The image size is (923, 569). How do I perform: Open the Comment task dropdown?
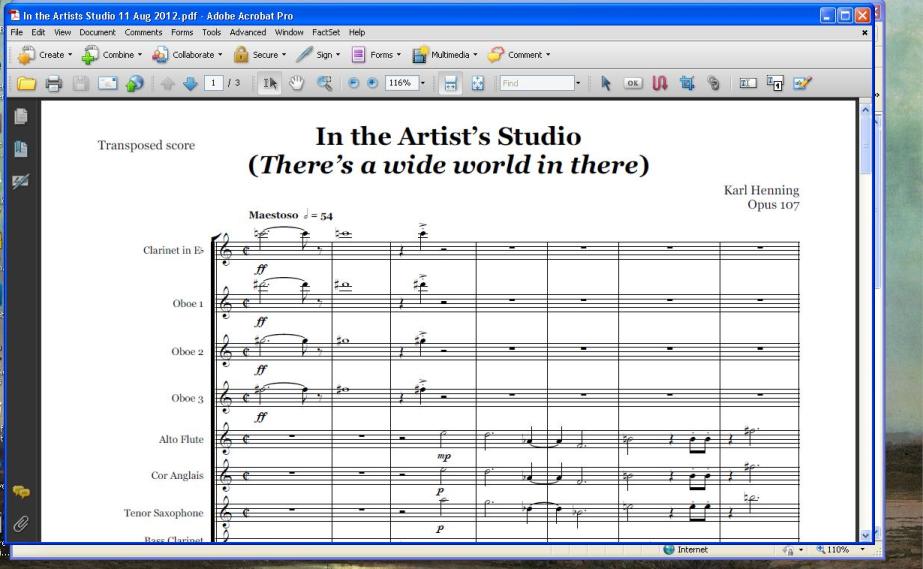(519, 55)
